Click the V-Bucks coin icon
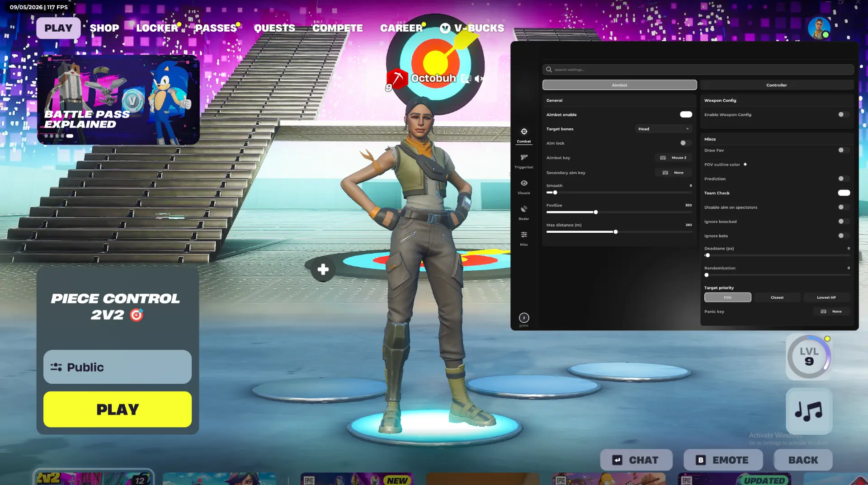The height and width of the screenshot is (485, 868). tap(445, 28)
